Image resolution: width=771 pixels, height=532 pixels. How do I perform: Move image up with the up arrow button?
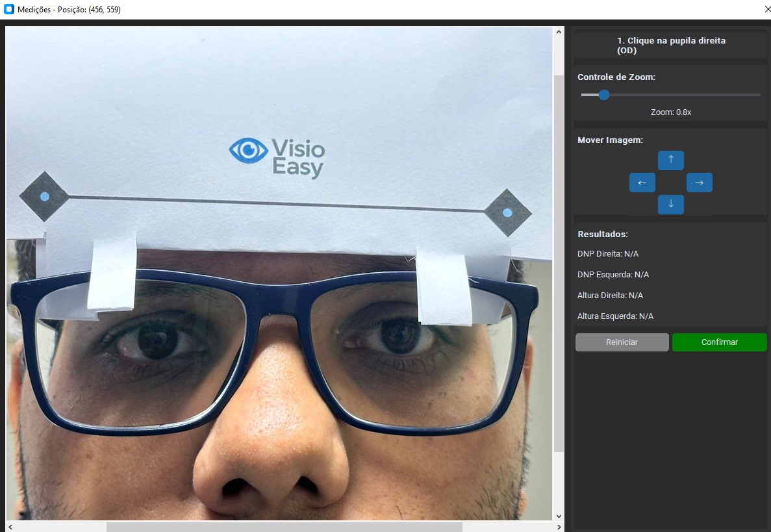671,160
